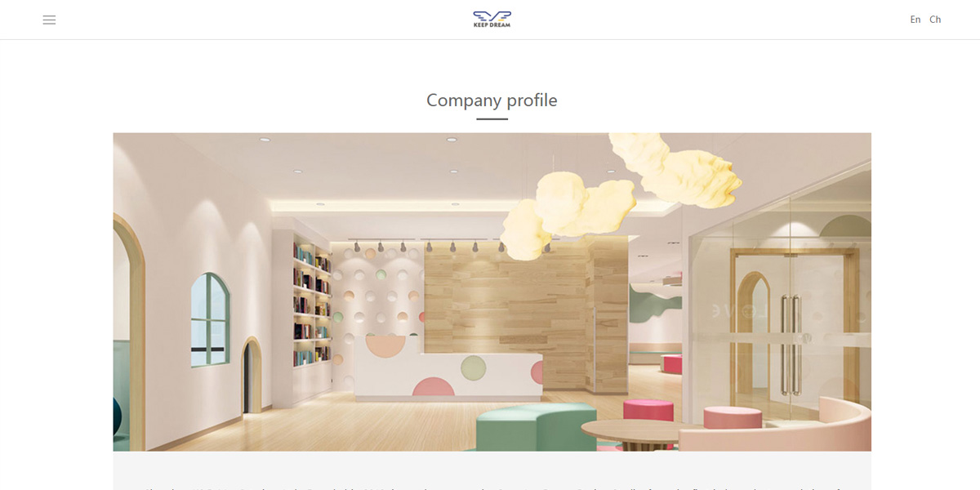Click the pink curved sofa in photo
This screenshot has width=980, height=490.
(x=776, y=425)
